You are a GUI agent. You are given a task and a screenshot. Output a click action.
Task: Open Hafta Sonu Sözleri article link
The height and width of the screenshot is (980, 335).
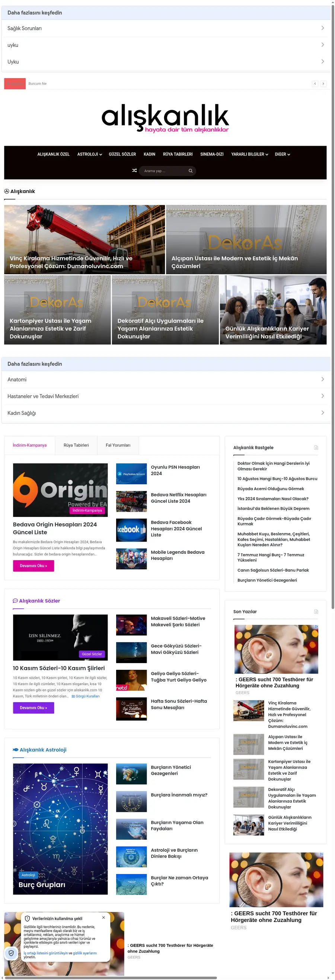point(179,704)
